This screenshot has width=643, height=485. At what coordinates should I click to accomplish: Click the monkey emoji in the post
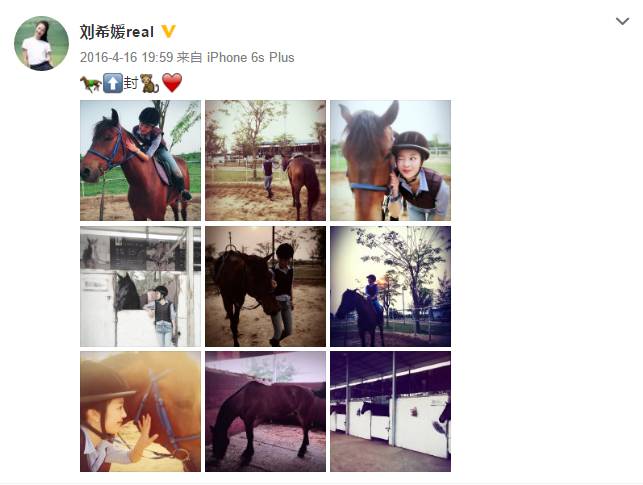tap(149, 83)
